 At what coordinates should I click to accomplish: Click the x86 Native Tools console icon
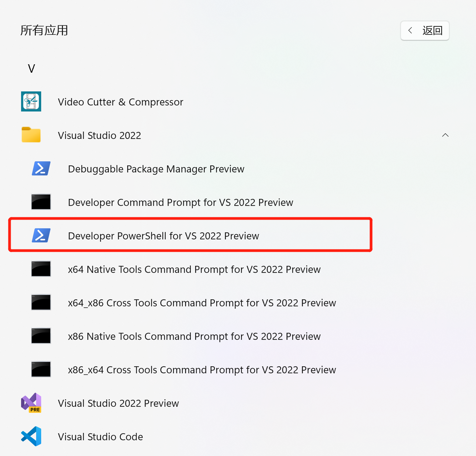41,336
